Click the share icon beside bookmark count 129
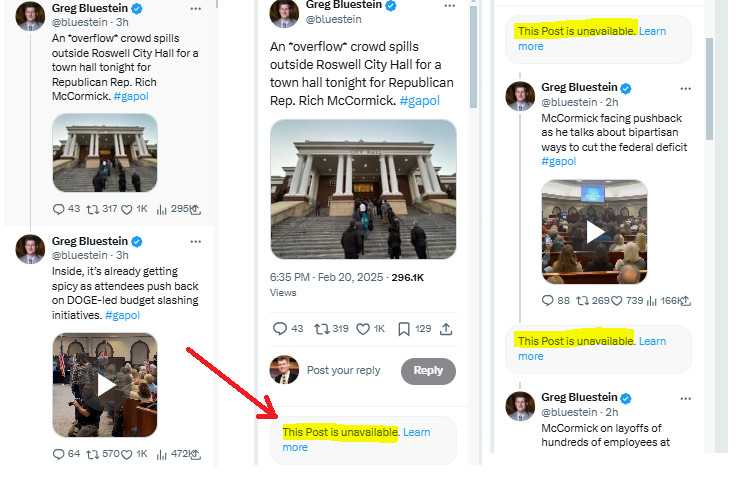This screenshot has width=746, height=495. point(446,328)
